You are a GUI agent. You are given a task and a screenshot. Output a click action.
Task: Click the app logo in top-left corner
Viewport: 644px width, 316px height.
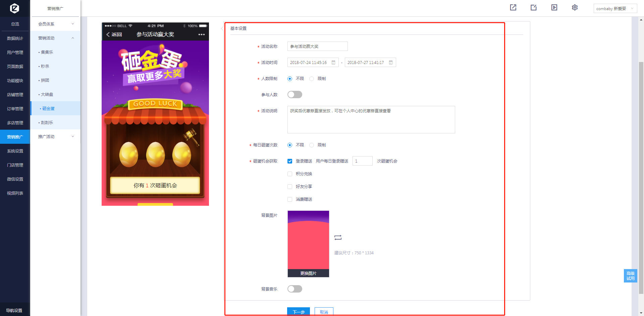(x=14, y=8)
